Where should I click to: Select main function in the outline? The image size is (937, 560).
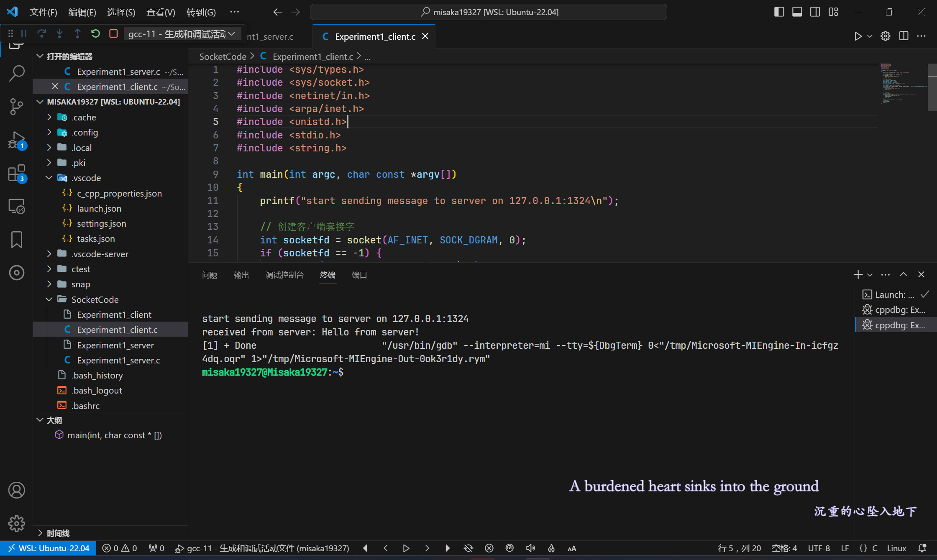click(x=110, y=435)
